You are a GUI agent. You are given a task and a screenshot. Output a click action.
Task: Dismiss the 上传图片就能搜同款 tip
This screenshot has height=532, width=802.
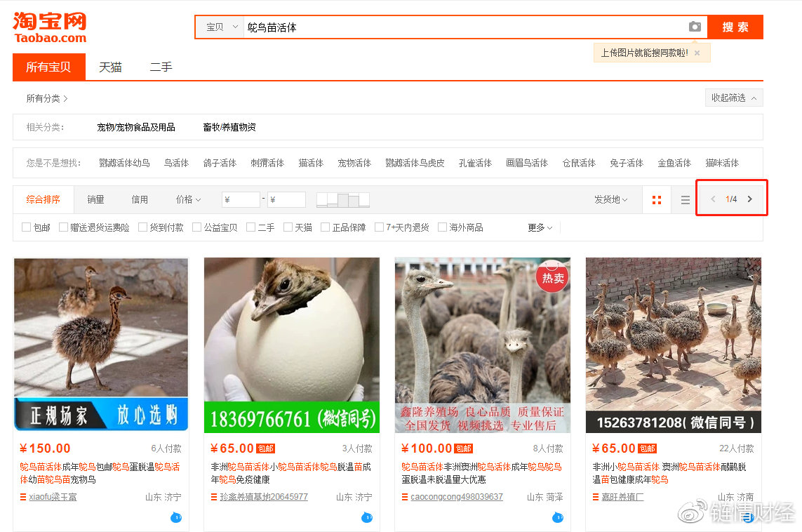pos(697,53)
